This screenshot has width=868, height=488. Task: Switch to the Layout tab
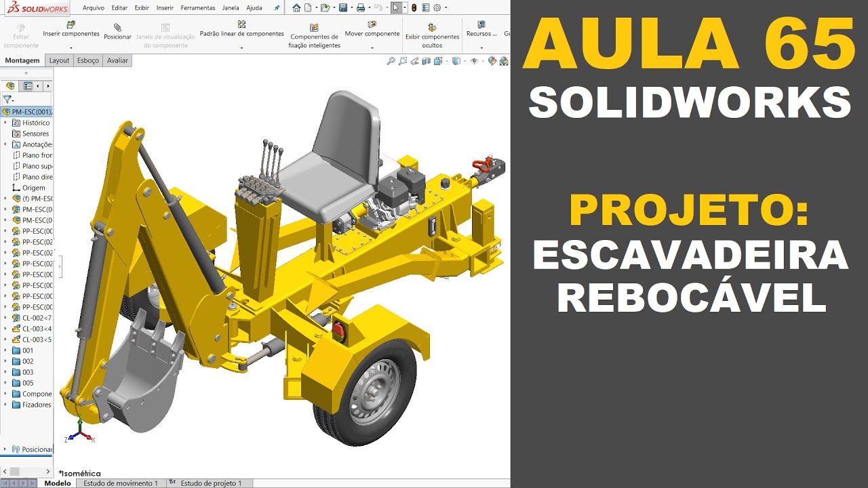[x=59, y=60]
